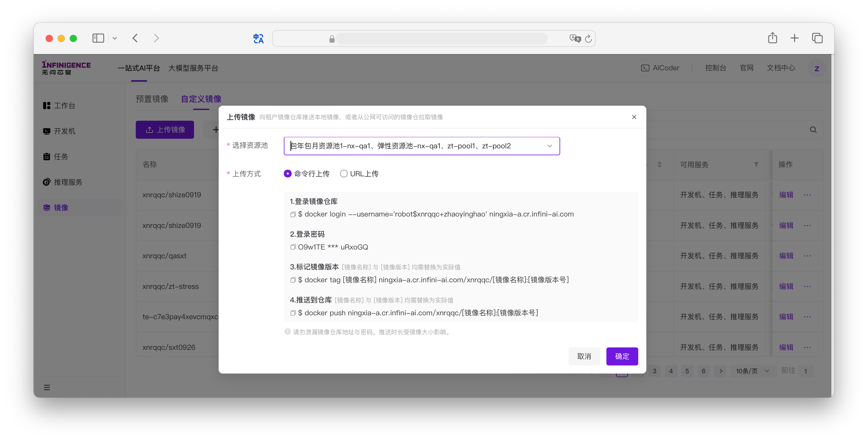
Task: Click the translate icon in address bar
Action: (x=575, y=38)
